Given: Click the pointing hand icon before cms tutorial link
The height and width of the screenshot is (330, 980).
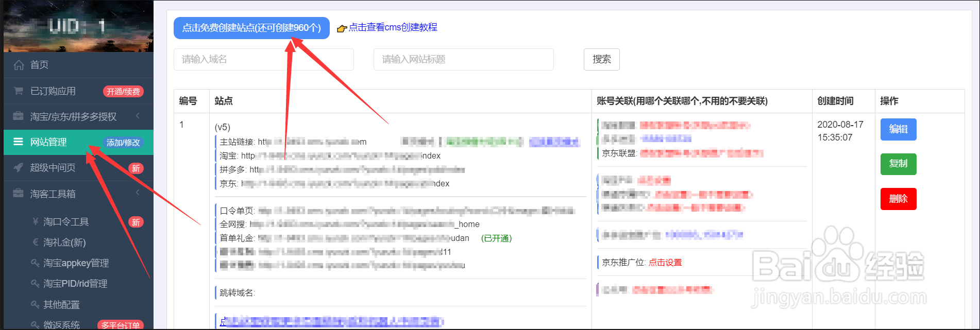Looking at the screenshot, I should (342, 28).
